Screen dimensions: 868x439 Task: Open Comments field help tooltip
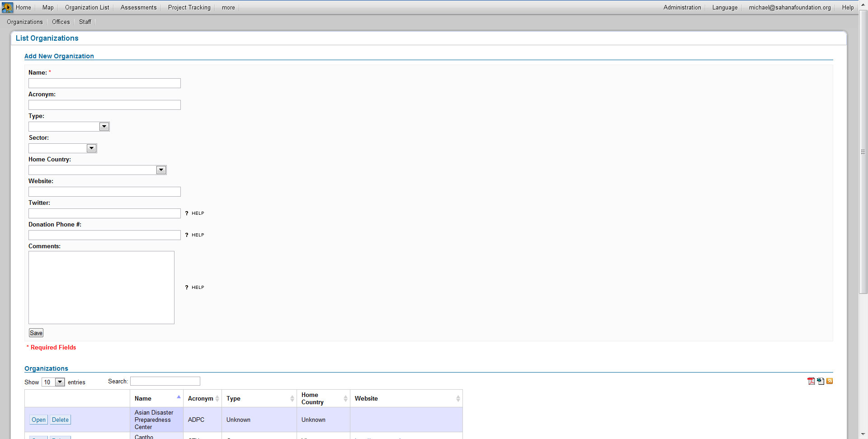tap(194, 288)
